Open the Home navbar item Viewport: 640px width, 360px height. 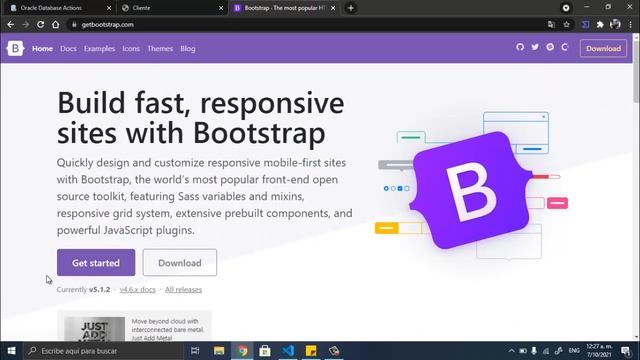coord(42,49)
